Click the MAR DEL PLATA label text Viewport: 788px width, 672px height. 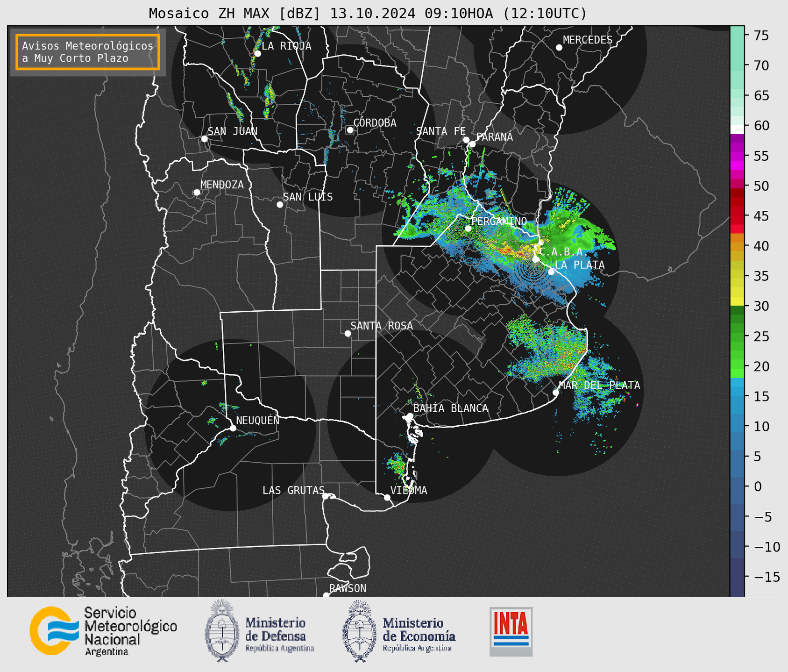[x=599, y=386]
